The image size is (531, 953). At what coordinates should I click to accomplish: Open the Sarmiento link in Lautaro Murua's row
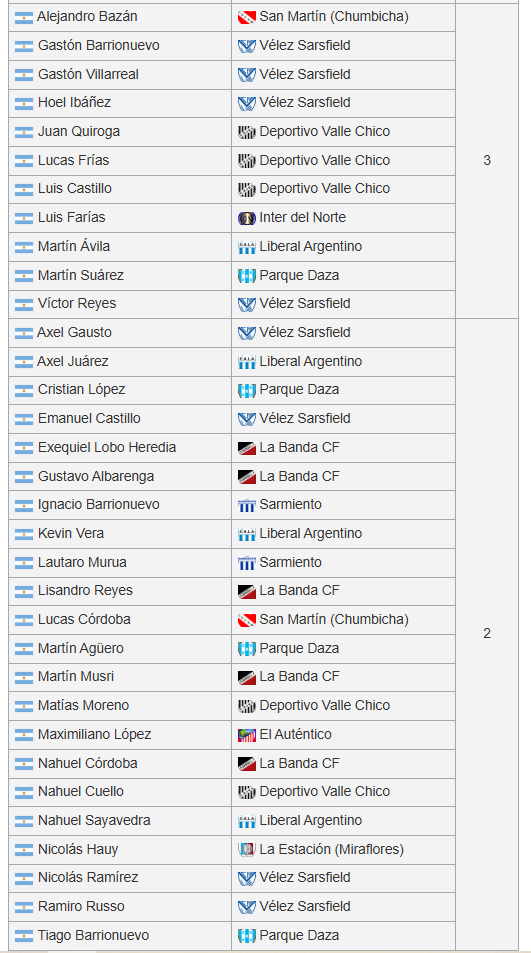pos(290,562)
